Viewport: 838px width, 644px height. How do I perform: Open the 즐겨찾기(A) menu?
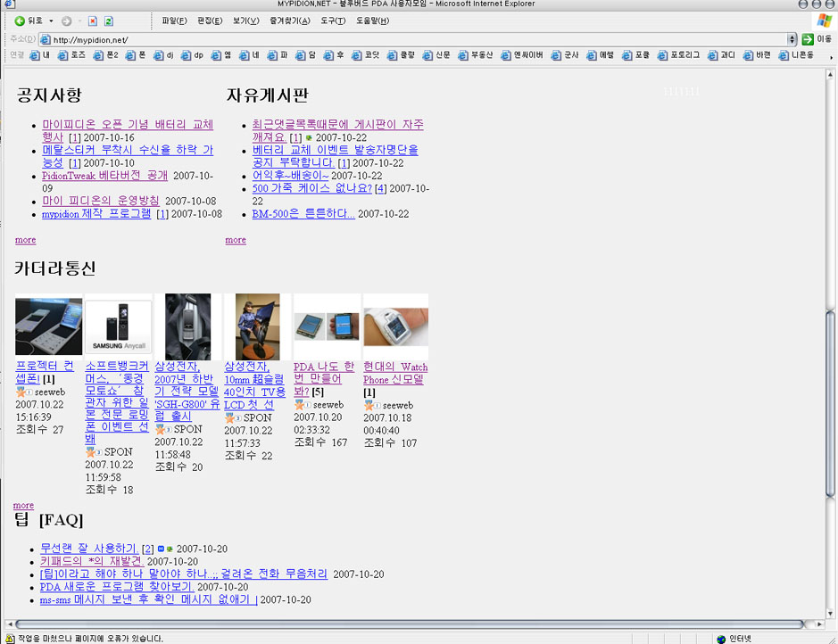click(289, 21)
